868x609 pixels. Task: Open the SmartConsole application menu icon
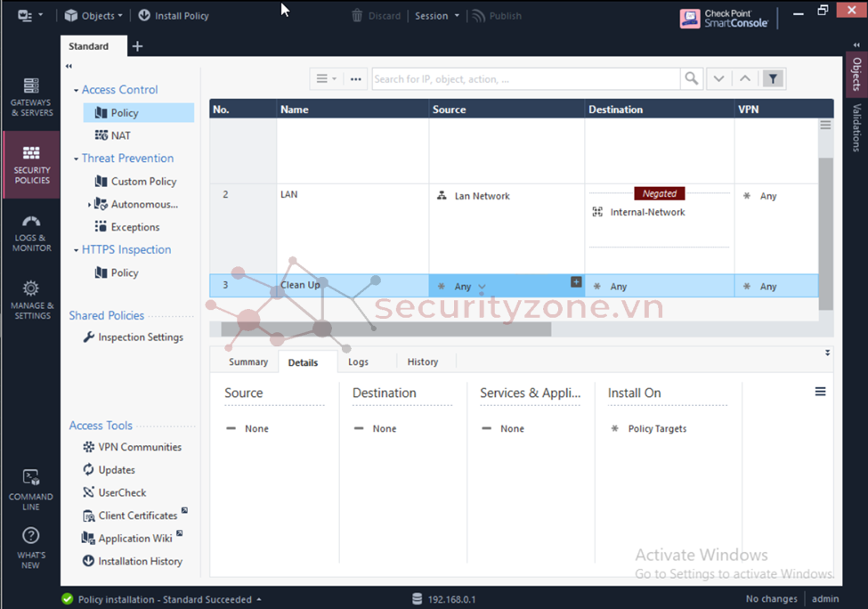(x=29, y=15)
